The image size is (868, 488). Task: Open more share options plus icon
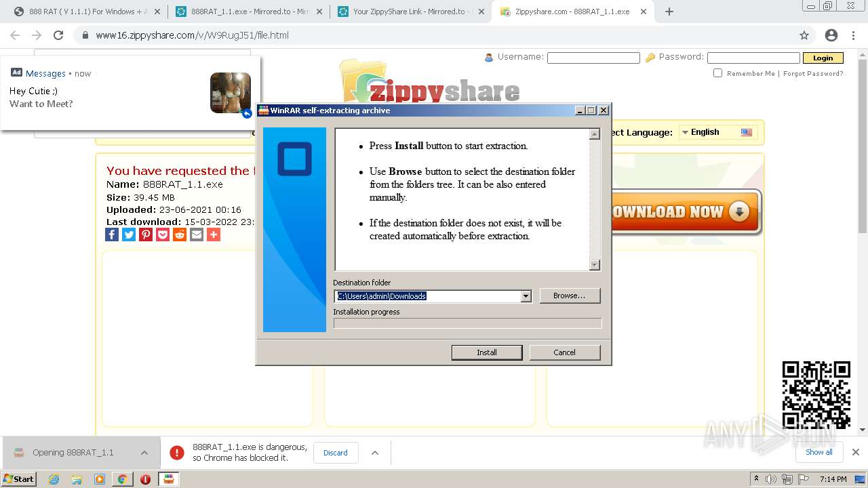tap(214, 235)
